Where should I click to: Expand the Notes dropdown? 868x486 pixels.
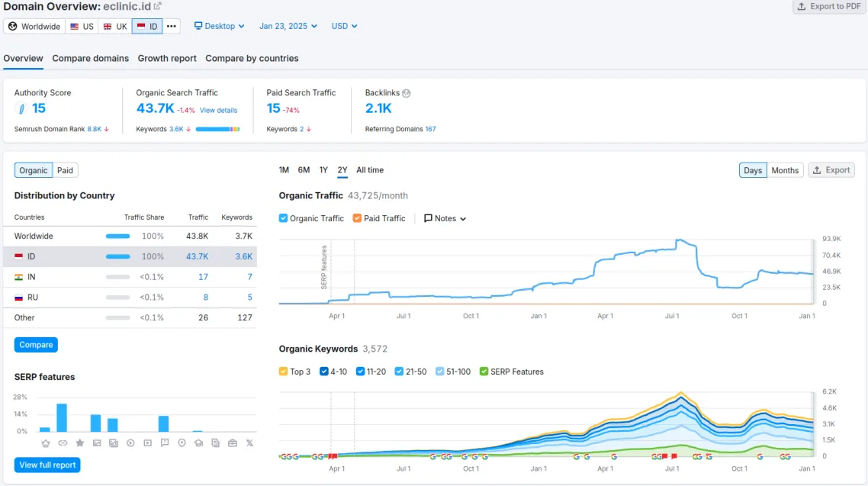[445, 218]
